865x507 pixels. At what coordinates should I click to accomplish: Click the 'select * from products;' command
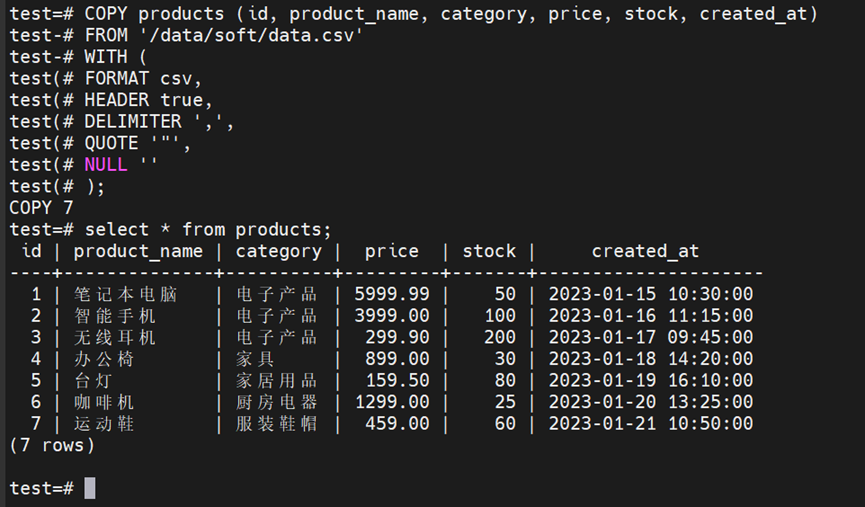(207, 230)
